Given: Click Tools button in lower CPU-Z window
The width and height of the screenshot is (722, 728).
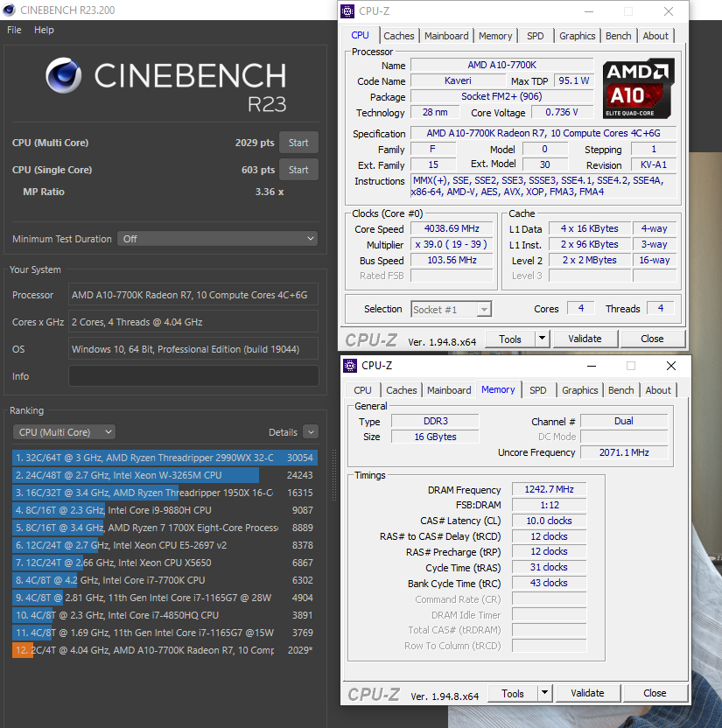Looking at the screenshot, I should pyautogui.click(x=513, y=694).
